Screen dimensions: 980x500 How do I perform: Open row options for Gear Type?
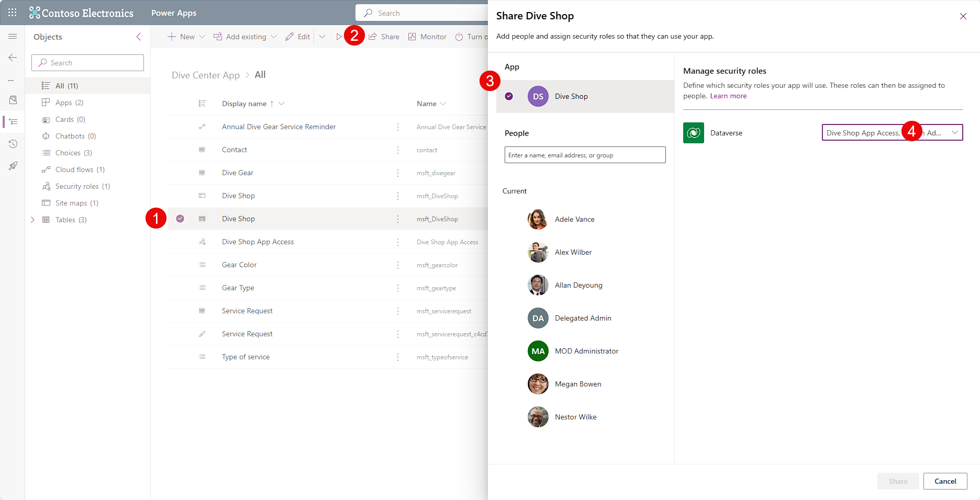pos(398,288)
